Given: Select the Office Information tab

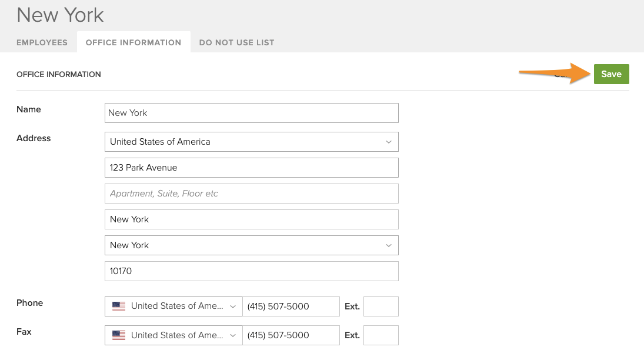Looking at the screenshot, I should [x=134, y=42].
